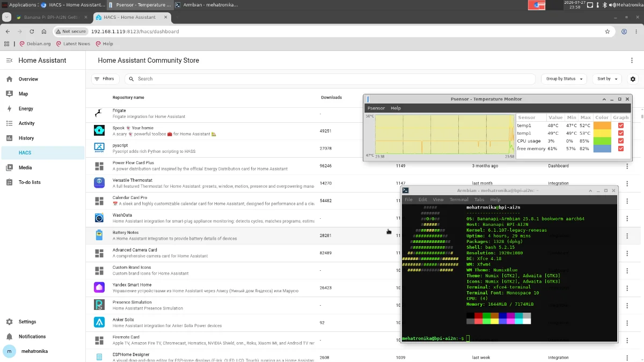Open the terminal Tabs menu
The height and width of the screenshot is (362, 644).
click(x=479, y=200)
